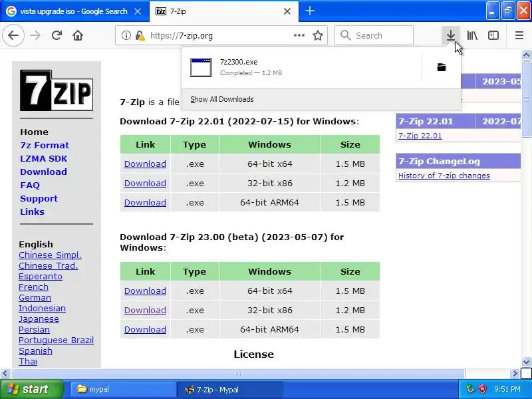Open History of 7-zip changes link
Screen dimensions: 532x399
coord(444,176)
